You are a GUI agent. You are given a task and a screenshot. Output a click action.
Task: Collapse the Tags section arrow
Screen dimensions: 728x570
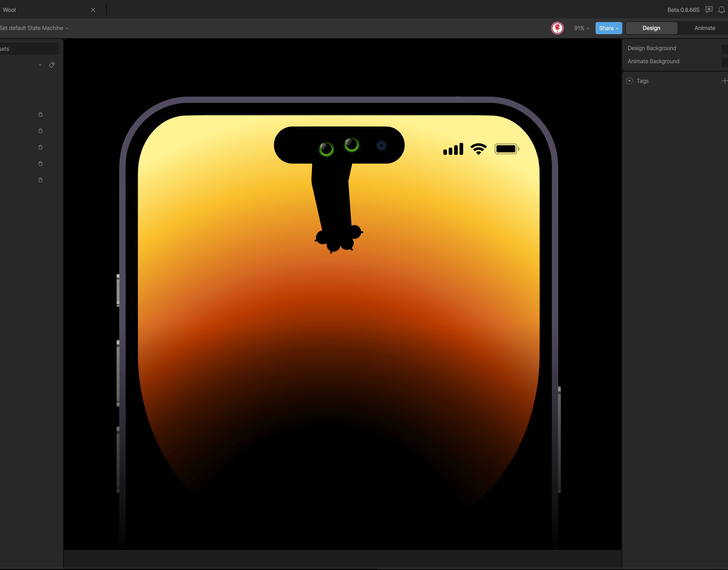(630, 81)
